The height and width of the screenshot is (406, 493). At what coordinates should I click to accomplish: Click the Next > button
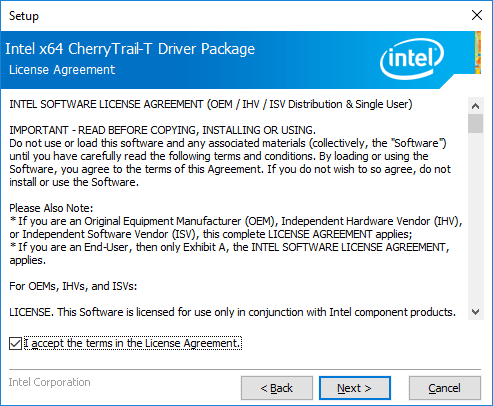point(355,388)
